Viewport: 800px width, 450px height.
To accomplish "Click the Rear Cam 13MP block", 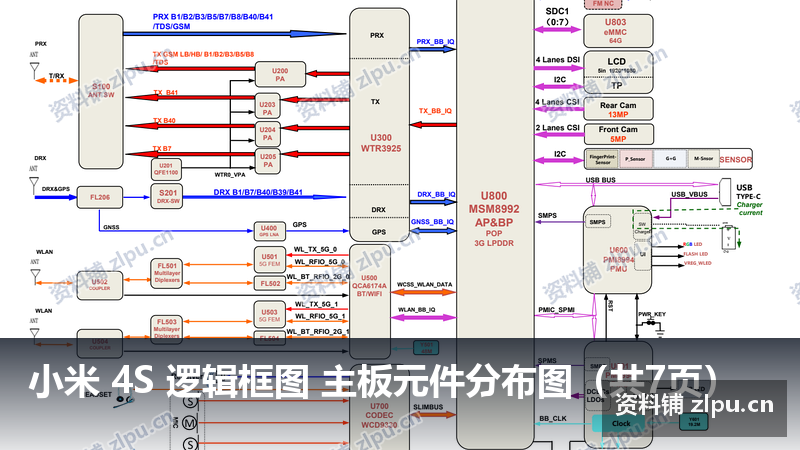I will [618, 109].
